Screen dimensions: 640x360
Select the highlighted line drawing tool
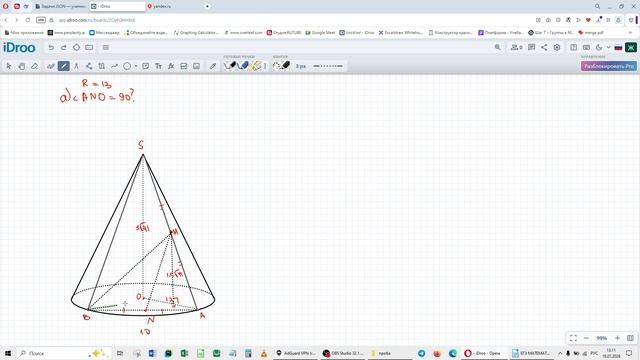63,66
